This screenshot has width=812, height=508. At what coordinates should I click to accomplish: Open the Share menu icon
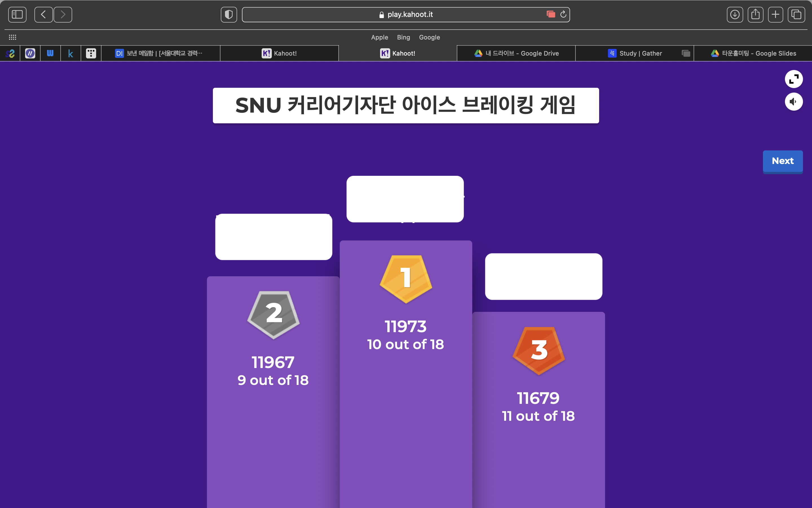click(x=755, y=14)
